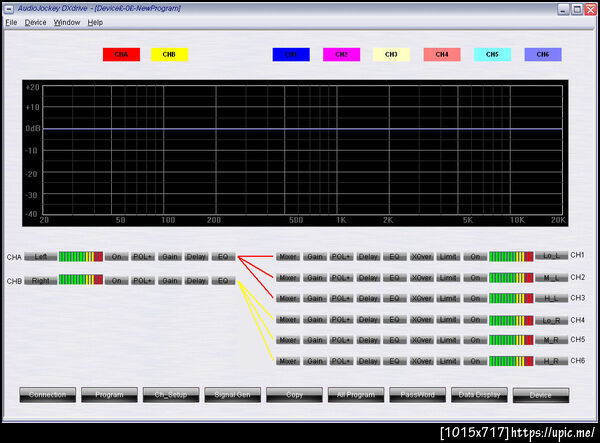Open Gain settings for CH2
The height and width of the screenshot is (443, 600).
(315, 278)
